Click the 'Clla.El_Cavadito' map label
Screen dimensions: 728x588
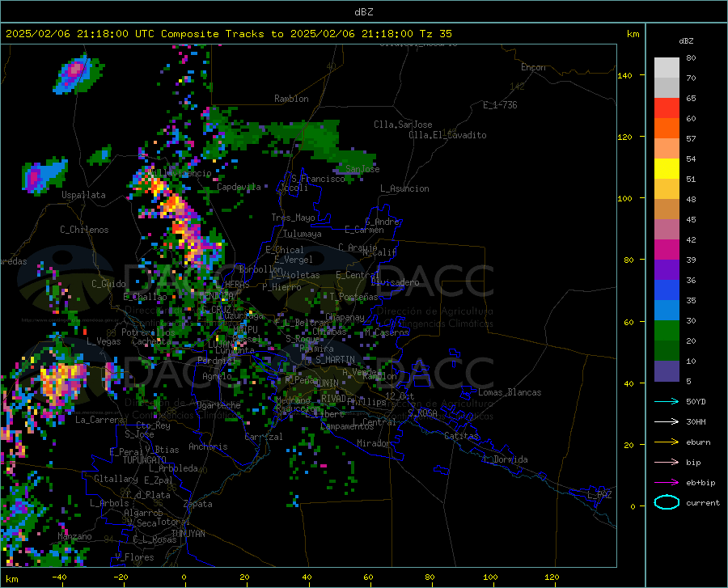[447, 135]
